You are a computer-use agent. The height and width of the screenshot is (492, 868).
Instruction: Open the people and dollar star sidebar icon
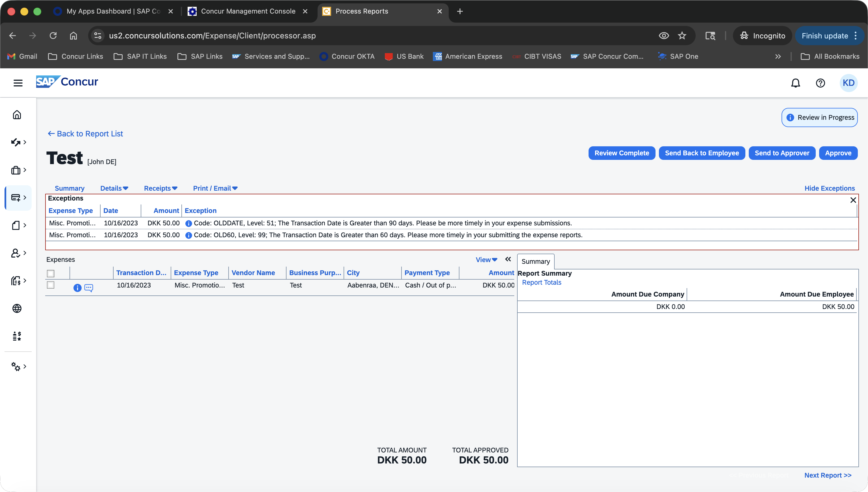[17, 336]
